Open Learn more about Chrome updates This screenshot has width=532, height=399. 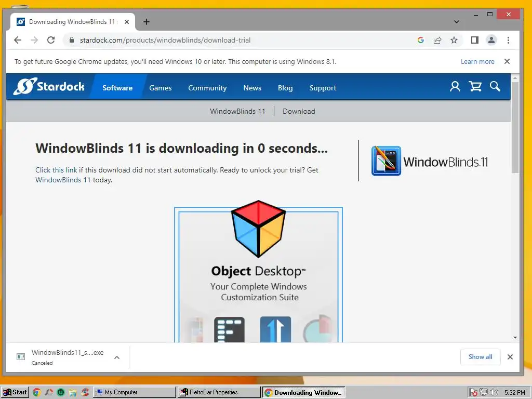[477, 61]
